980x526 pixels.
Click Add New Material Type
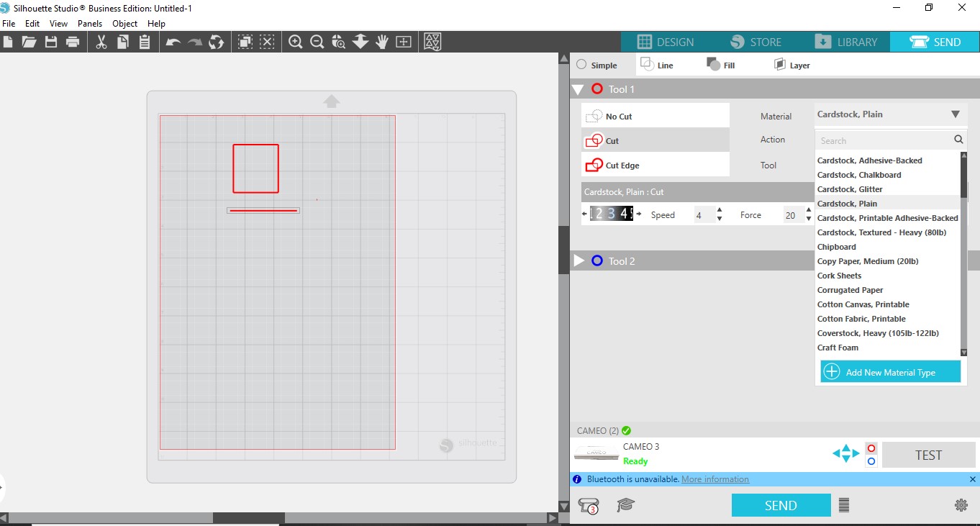pyautogui.click(x=891, y=372)
